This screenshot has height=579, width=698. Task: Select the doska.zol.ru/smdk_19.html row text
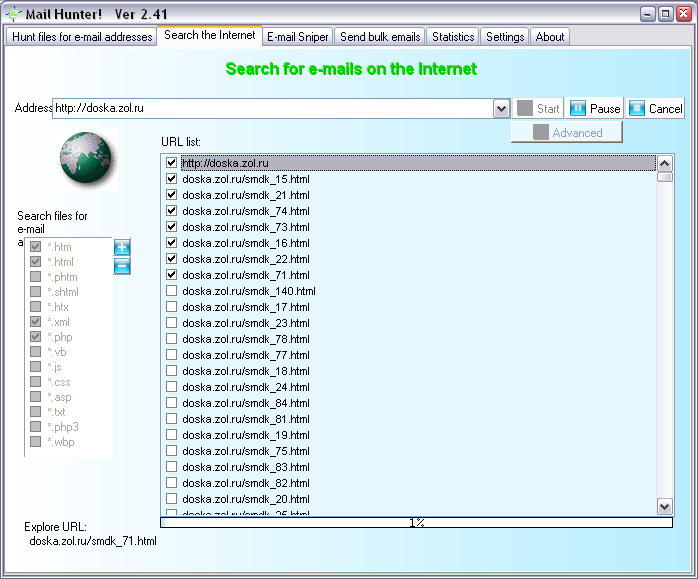(x=246, y=435)
